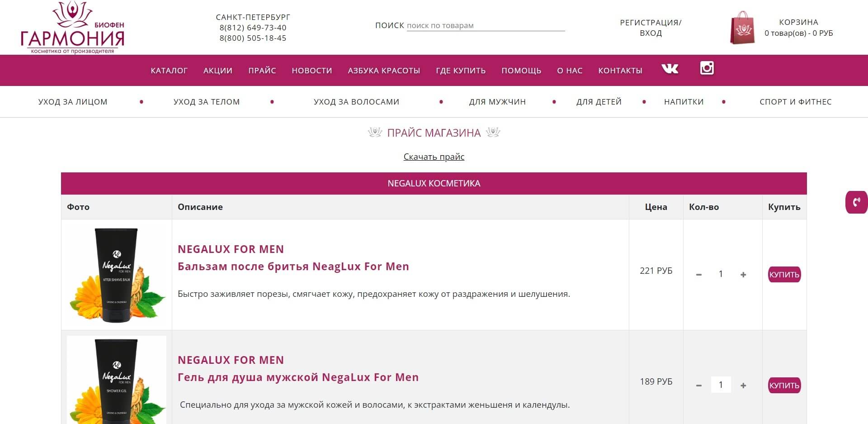Select the Спорт и фитнес category
The width and height of the screenshot is (868, 424).
click(x=796, y=102)
